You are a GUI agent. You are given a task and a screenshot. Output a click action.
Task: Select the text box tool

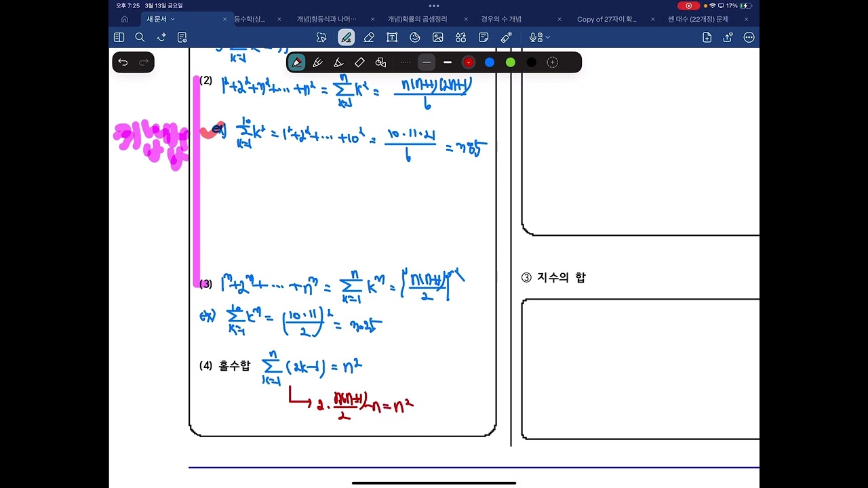tap(392, 37)
